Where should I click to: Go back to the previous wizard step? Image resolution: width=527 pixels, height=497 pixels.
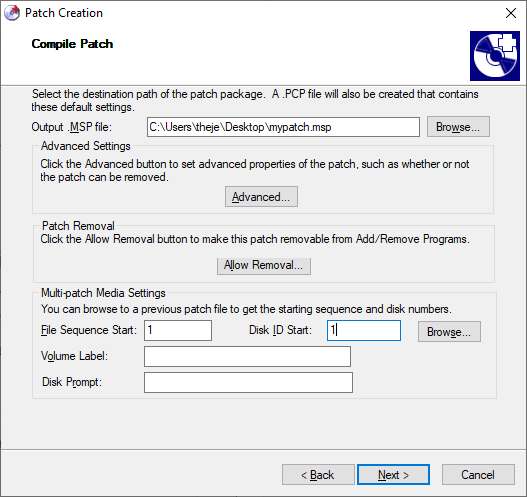tap(318, 475)
